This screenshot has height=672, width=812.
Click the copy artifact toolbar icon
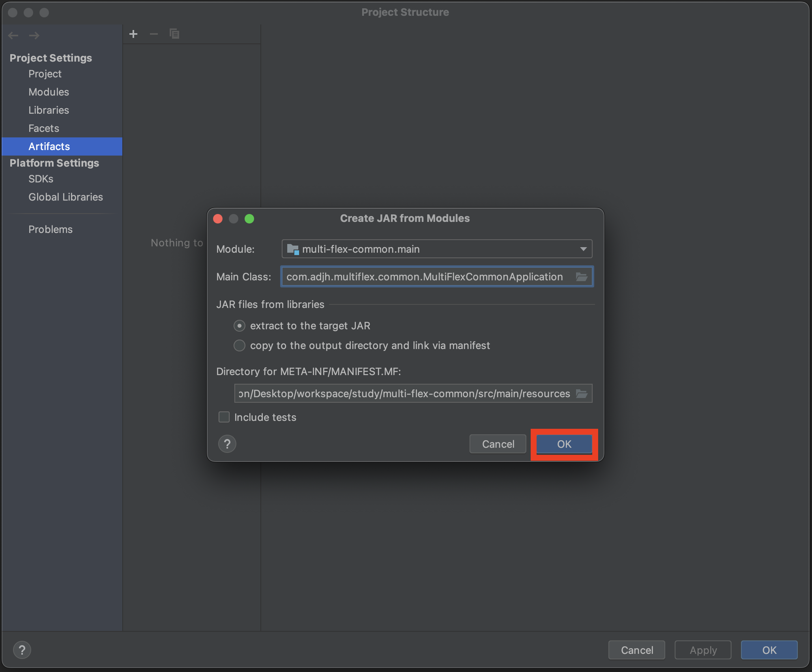pos(174,34)
